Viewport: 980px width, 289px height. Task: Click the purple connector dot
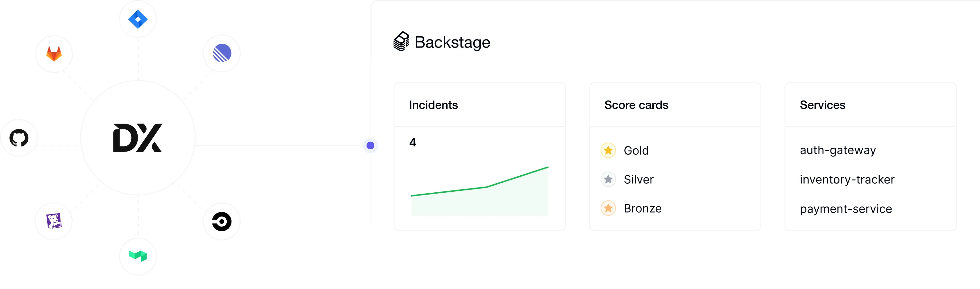pos(370,145)
